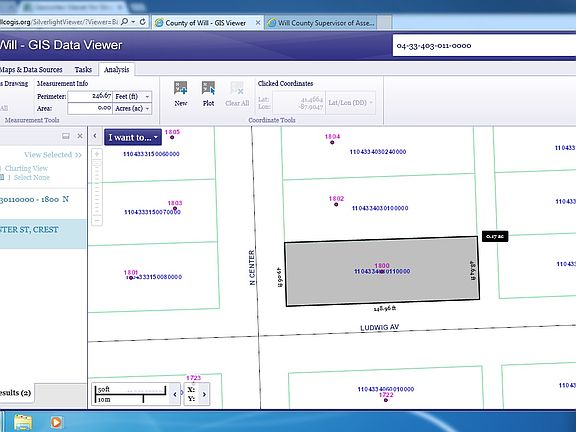Click address point 1801 on map

[131, 278]
